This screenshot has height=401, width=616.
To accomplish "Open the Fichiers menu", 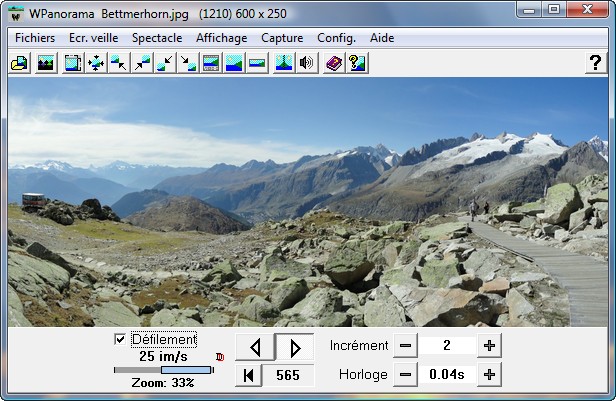I will pyautogui.click(x=35, y=38).
